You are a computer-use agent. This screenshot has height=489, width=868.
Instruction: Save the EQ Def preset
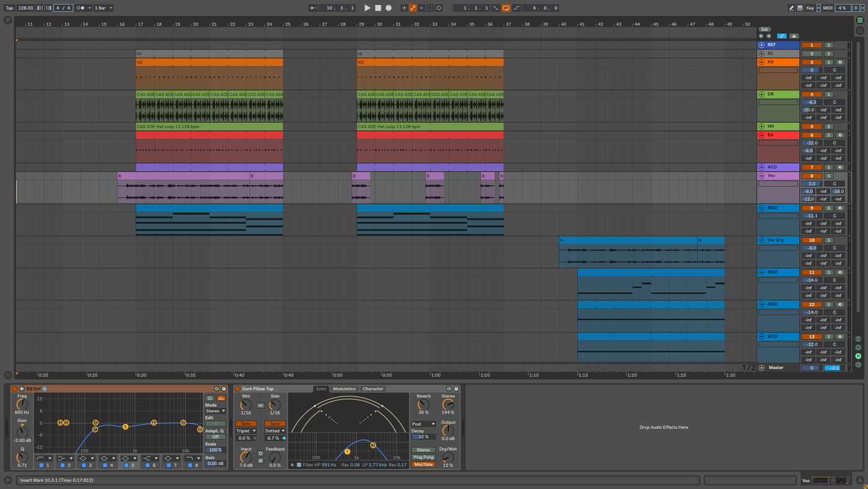click(224, 389)
